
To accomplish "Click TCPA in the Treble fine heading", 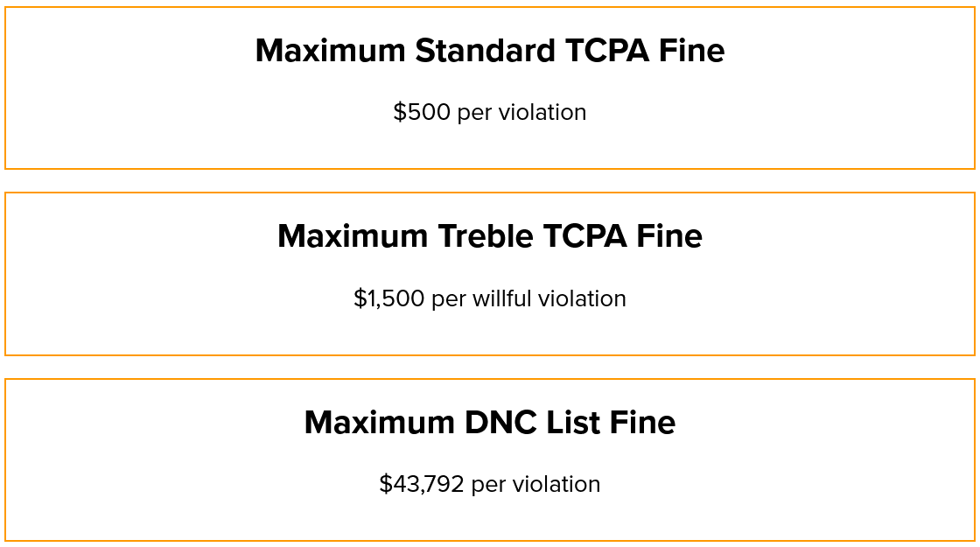I will [x=585, y=236].
